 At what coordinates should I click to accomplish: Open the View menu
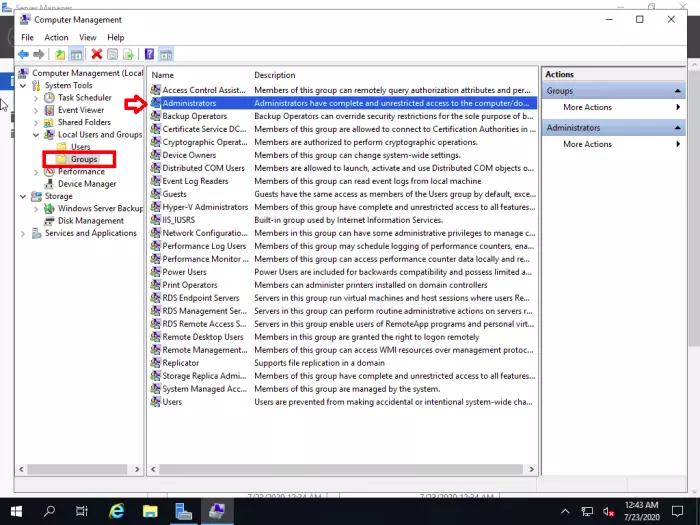click(88, 38)
